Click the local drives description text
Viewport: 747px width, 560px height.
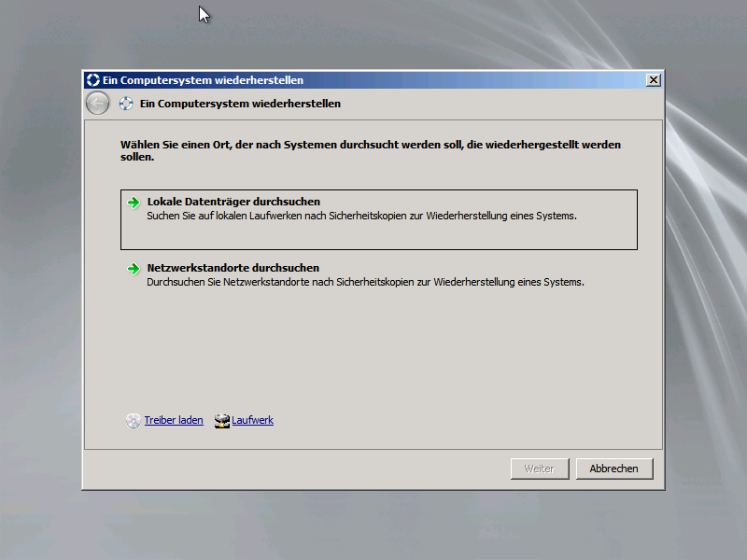(361, 216)
